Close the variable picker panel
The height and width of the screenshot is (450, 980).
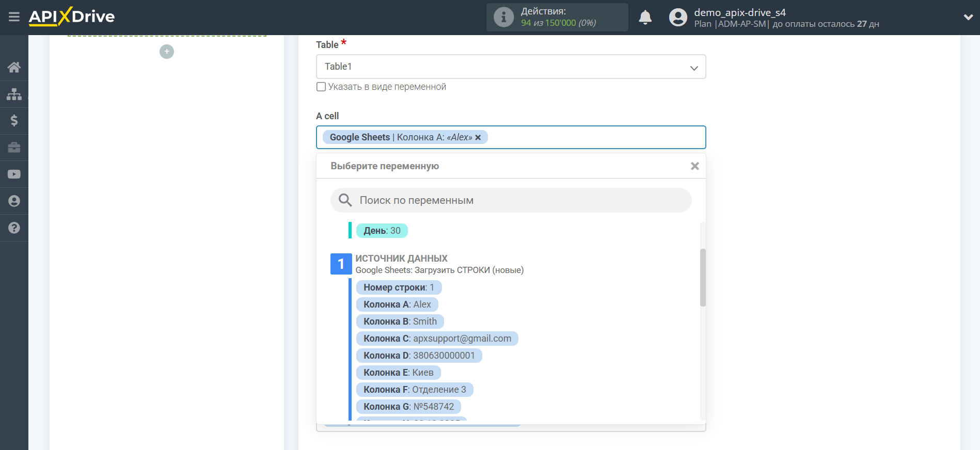pos(694,166)
